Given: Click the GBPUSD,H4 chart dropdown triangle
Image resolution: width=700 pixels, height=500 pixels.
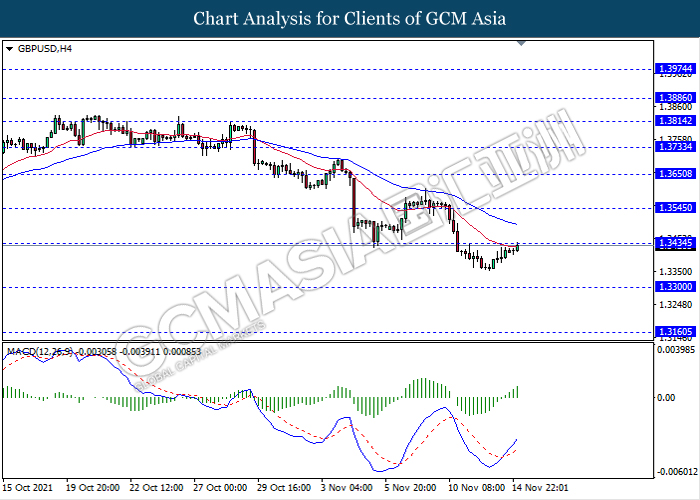Looking at the screenshot, I should click(9, 49).
